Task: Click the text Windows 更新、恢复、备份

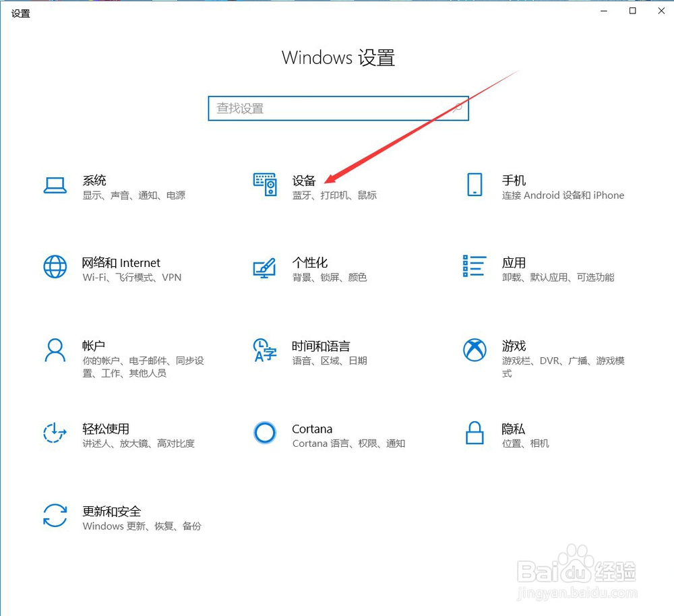Action: click(142, 526)
